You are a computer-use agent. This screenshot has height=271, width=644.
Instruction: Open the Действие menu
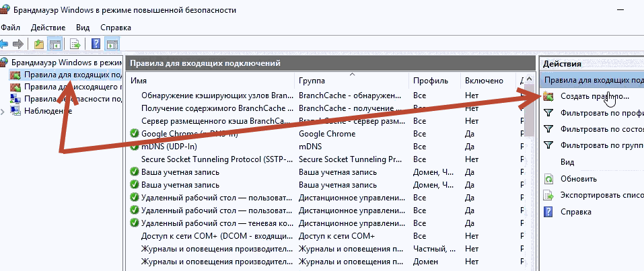click(x=48, y=28)
